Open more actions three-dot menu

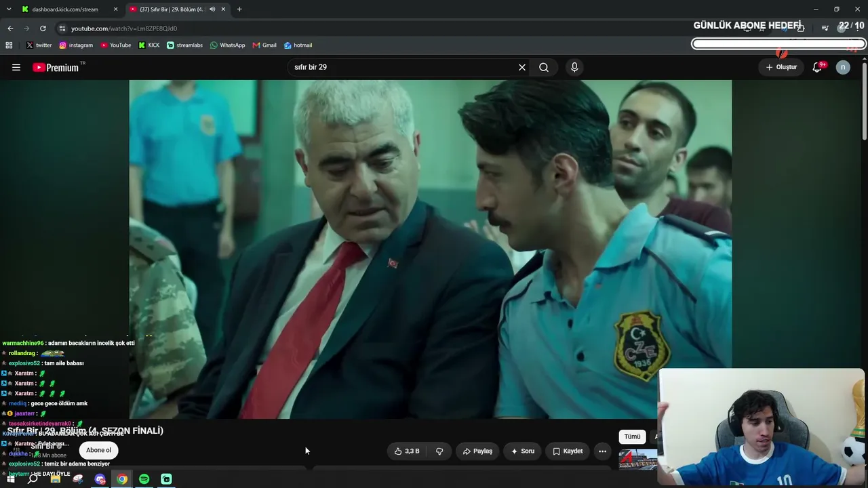(x=602, y=451)
